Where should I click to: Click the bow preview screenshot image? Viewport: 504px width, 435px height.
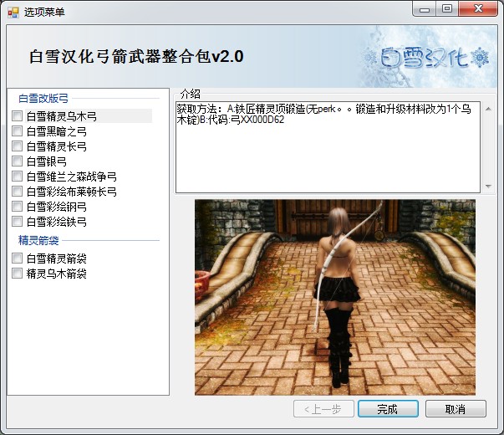click(x=335, y=297)
